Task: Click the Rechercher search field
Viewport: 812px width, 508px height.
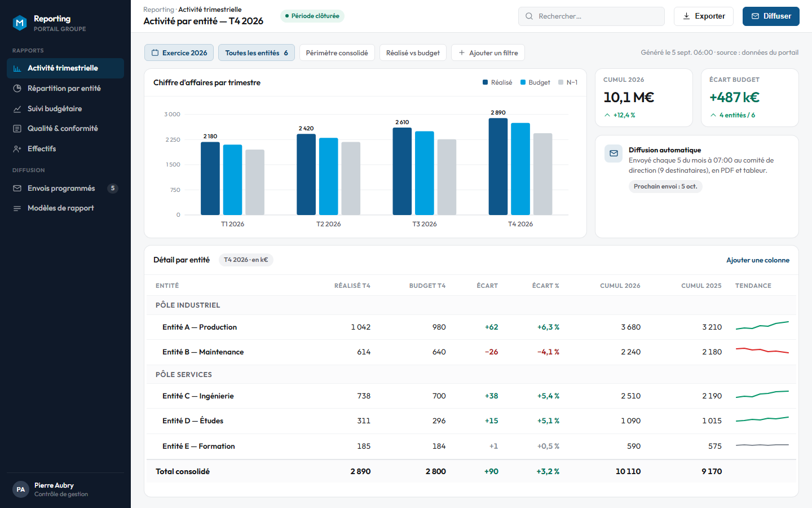Action: (592, 16)
